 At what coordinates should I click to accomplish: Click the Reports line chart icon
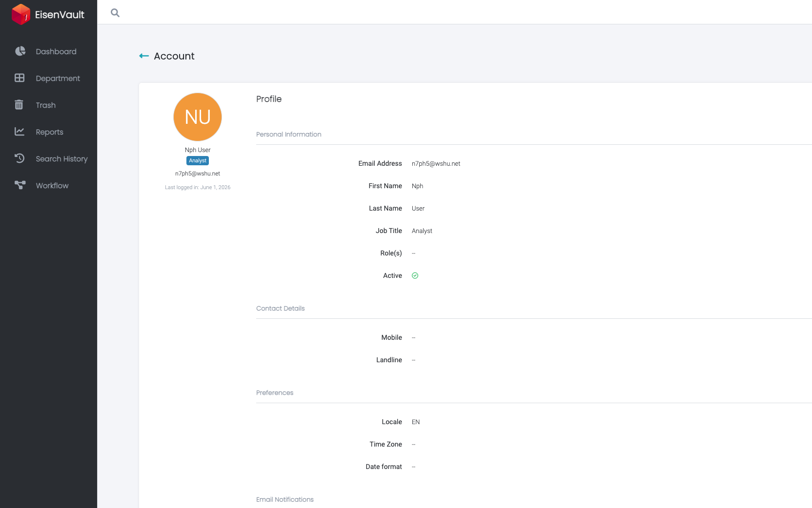(20, 132)
